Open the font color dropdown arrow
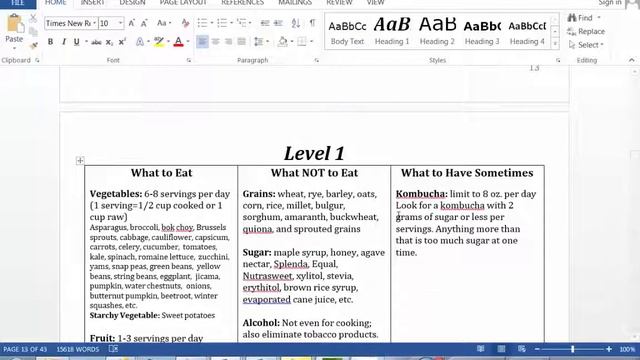The image size is (640, 360). 188,42
